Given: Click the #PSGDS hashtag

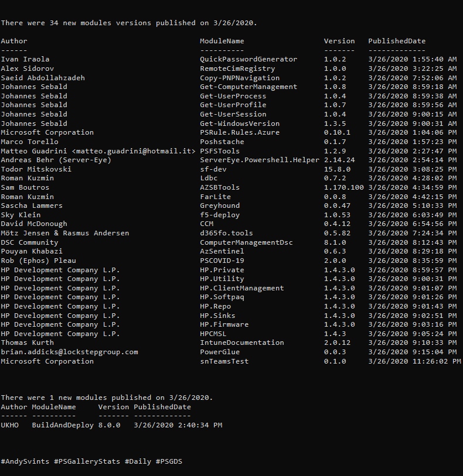Looking at the screenshot, I should pos(169,462).
